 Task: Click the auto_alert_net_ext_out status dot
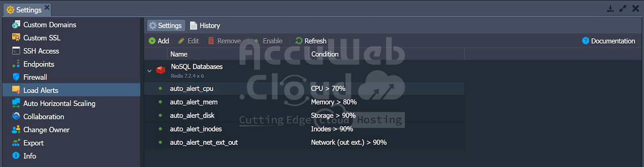point(160,142)
